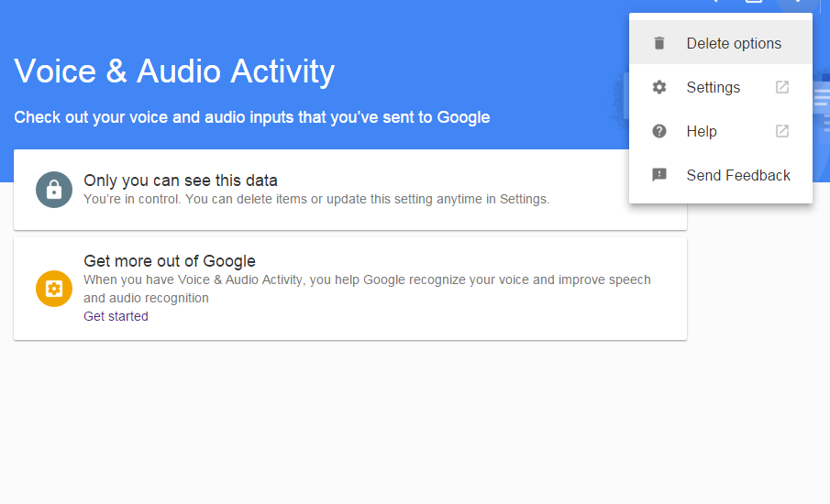Click the external link icon next to Settings

coord(781,87)
